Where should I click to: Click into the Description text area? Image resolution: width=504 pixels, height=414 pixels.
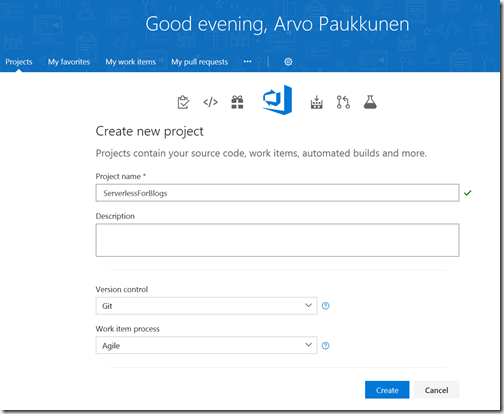277,240
